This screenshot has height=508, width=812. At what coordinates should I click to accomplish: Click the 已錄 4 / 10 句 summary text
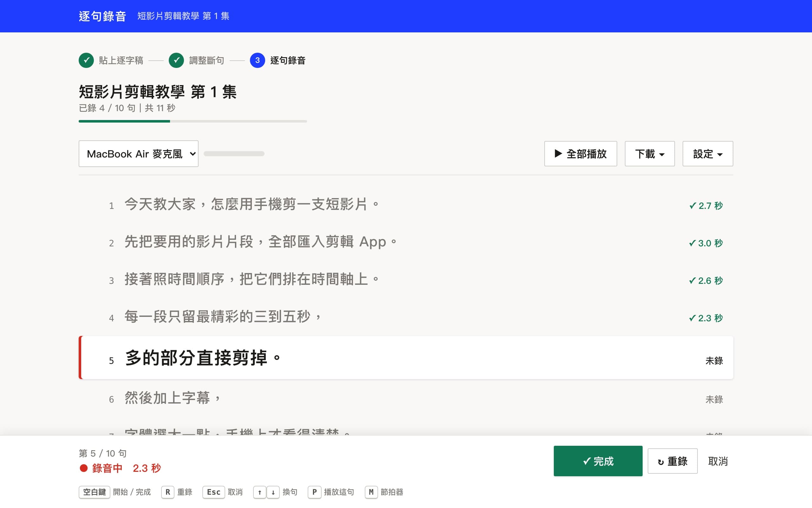[x=107, y=108]
